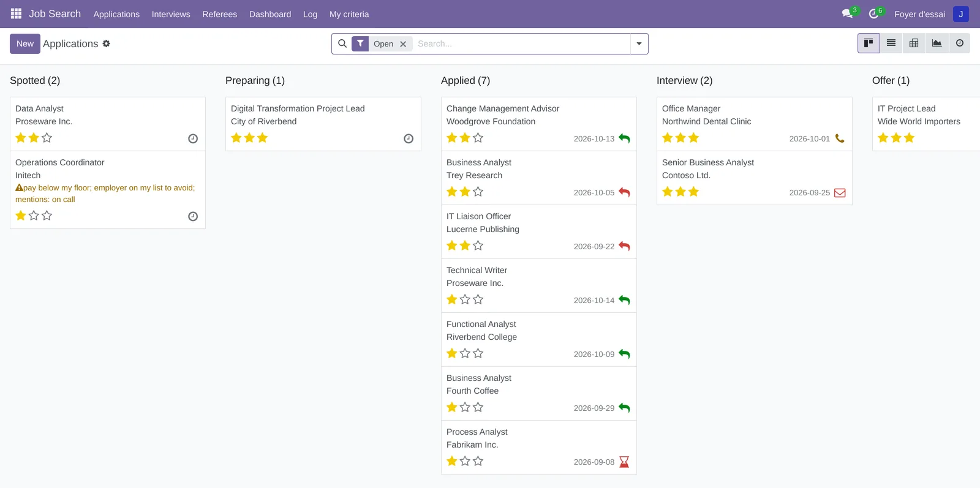
Task: Click the City of Riverbend text
Action: pos(264,121)
